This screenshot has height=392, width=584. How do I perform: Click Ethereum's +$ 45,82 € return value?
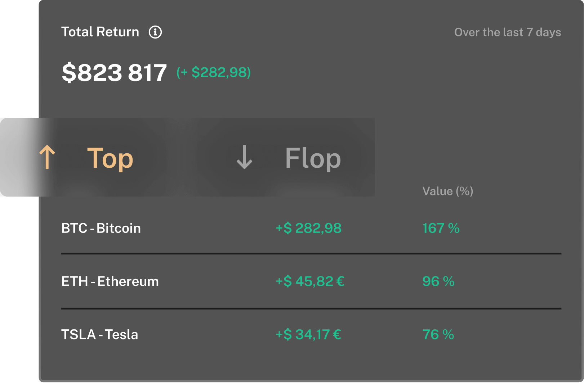click(x=310, y=281)
